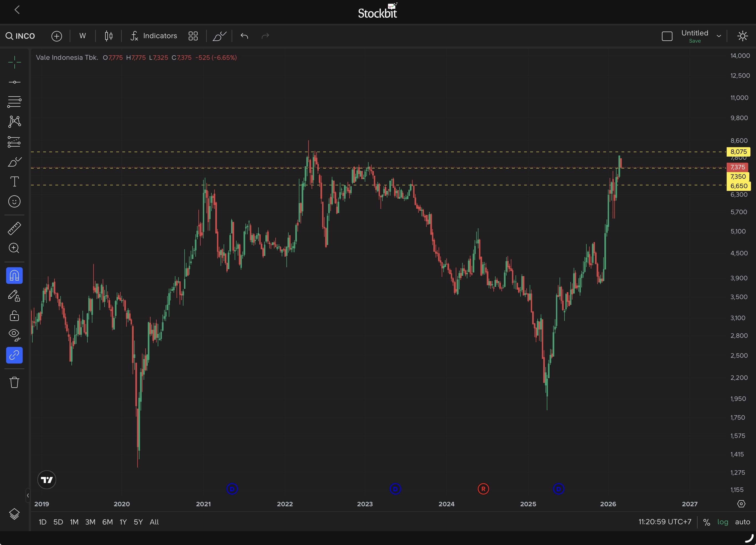Toggle magnet mode snapping

tap(14, 276)
